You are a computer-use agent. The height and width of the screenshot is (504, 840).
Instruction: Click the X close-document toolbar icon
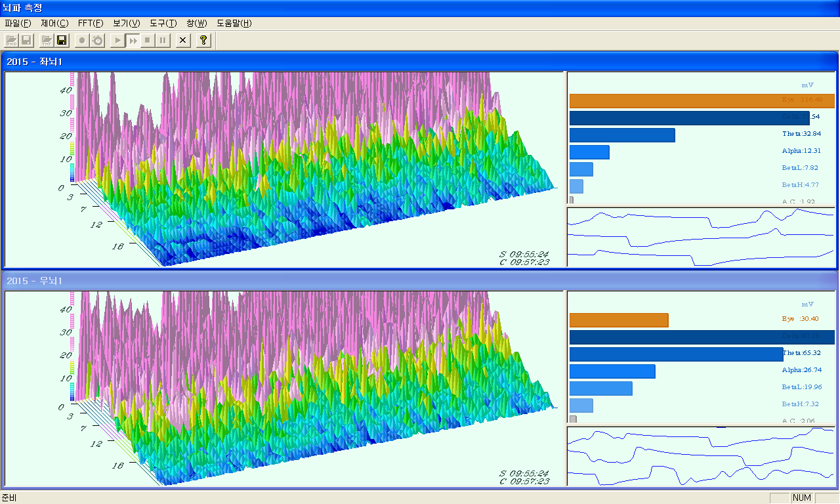click(x=183, y=41)
